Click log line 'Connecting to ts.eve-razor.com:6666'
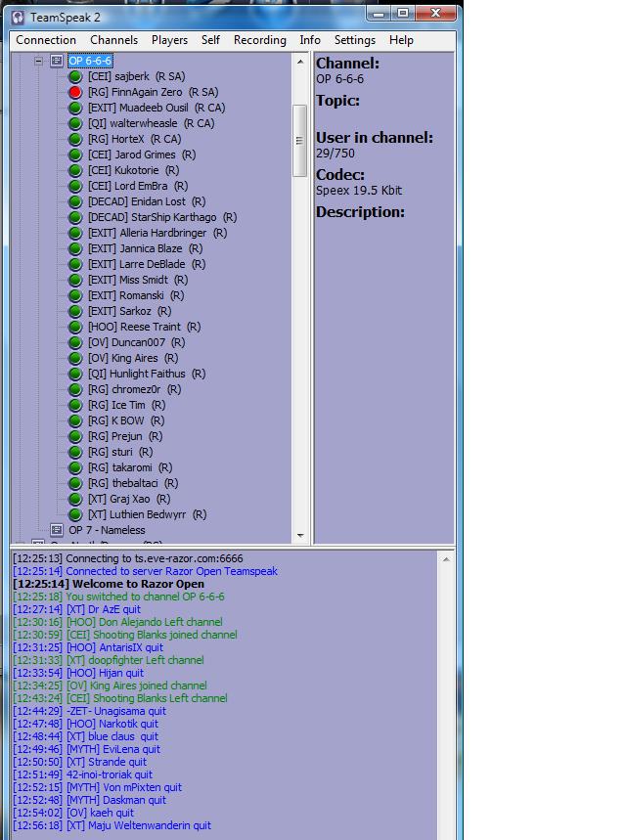Image resolution: width=626 pixels, height=840 pixels. tap(128, 558)
